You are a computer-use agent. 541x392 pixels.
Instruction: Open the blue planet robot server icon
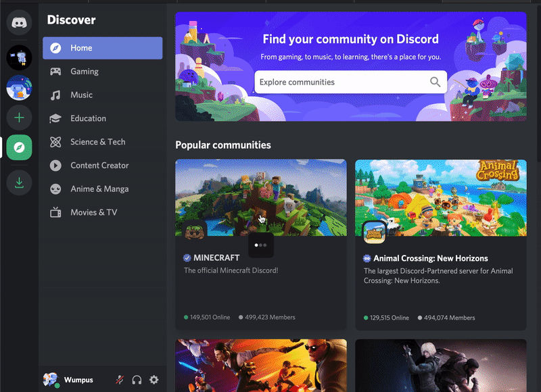click(x=19, y=88)
